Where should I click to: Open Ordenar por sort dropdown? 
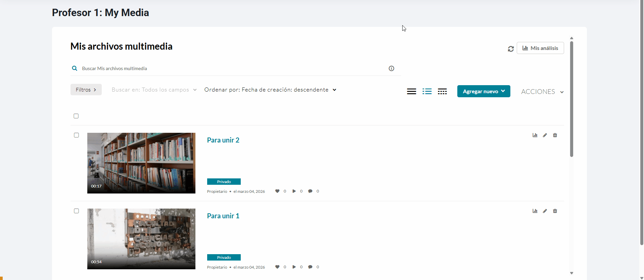270,90
